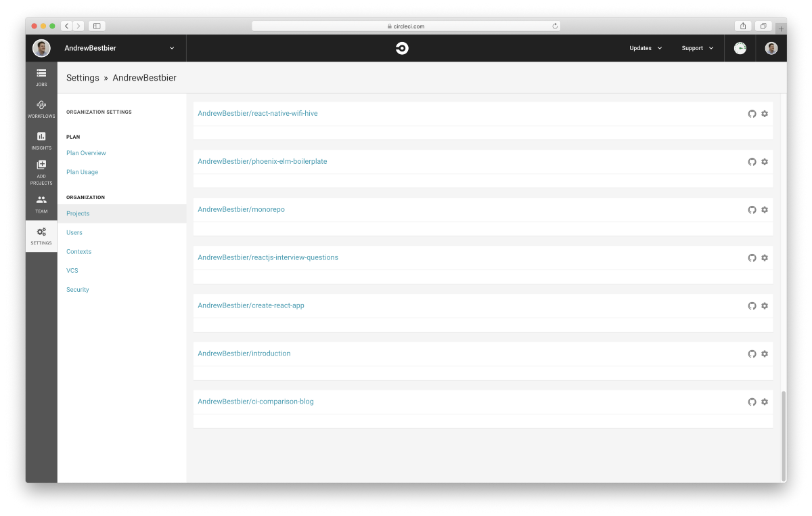Open AndrewBestbier/monorepo project link
The width and height of the screenshot is (812, 516).
(241, 209)
